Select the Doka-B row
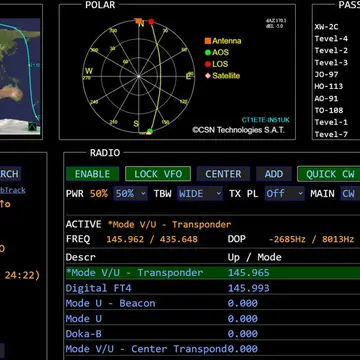This screenshot has width=360, height=360. (213, 334)
